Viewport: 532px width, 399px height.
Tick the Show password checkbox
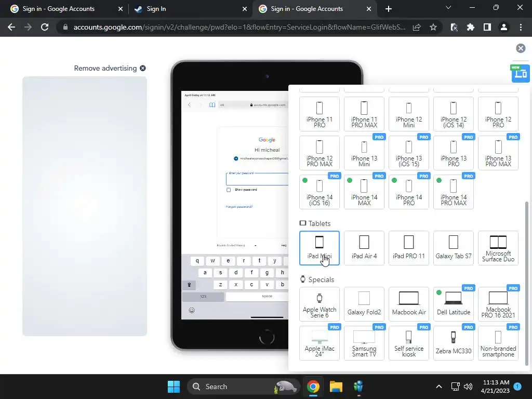pyautogui.click(x=229, y=190)
